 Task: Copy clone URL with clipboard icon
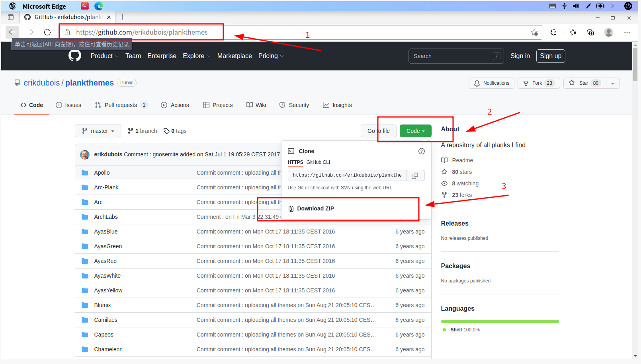pyautogui.click(x=415, y=175)
